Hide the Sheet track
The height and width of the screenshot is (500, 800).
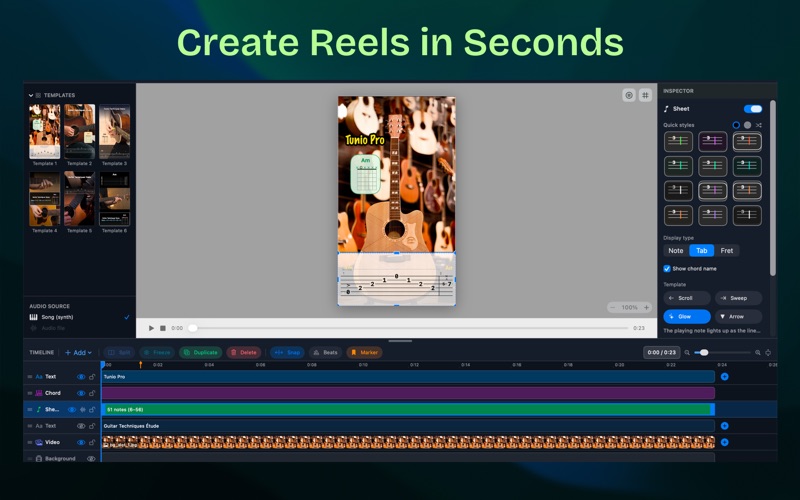[72, 409]
